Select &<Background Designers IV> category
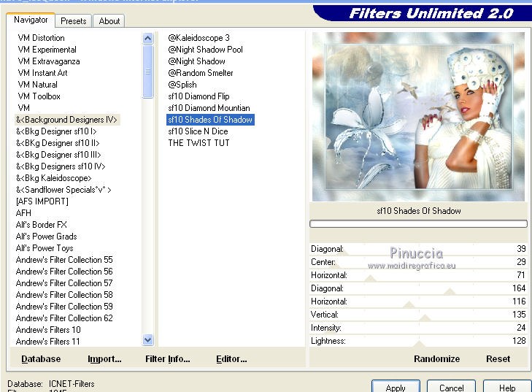 tap(67, 120)
